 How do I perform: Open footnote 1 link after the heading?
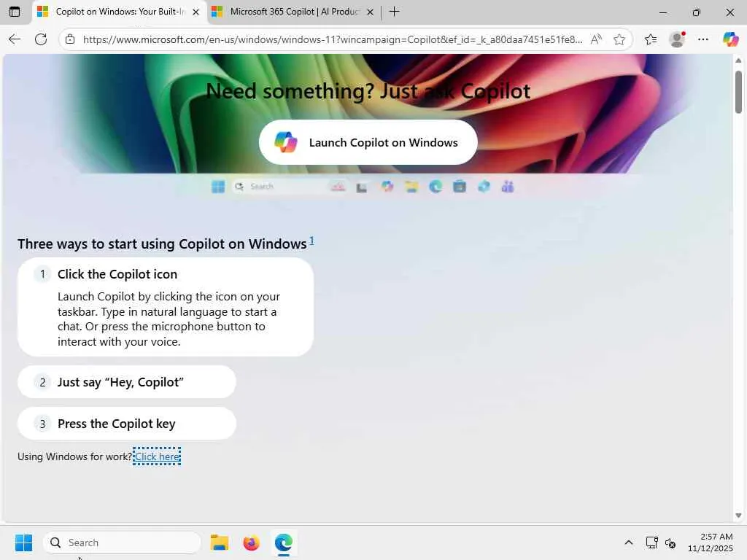coord(311,241)
